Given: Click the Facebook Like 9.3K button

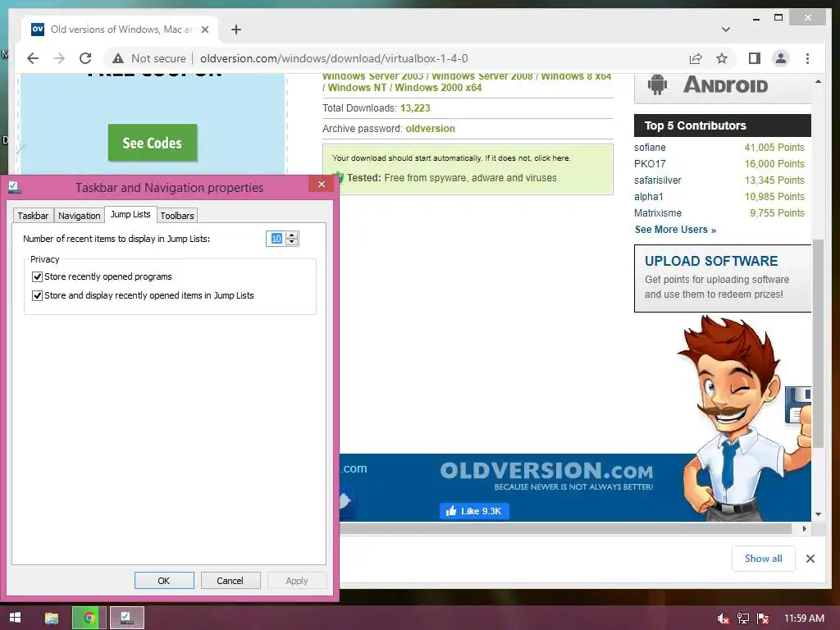Looking at the screenshot, I should [x=474, y=511].
